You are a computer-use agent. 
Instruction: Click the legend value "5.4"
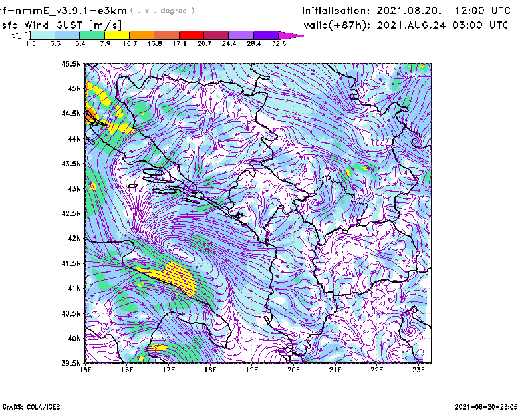(x=80, y=43)
